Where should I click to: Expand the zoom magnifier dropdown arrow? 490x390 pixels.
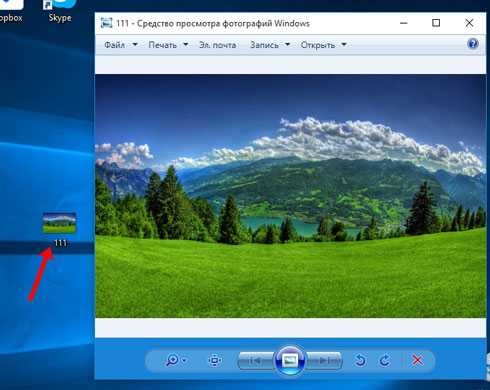point(184,360)
